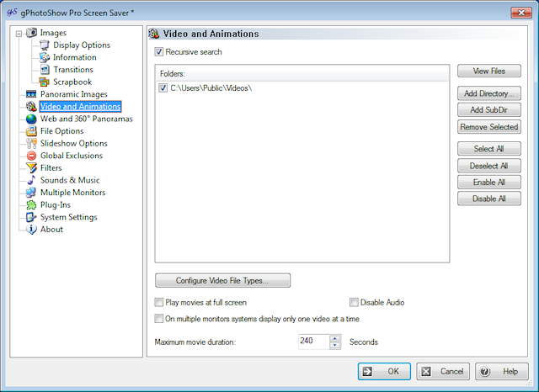Enable one video at a time on multiple monitors
The image size is (539, 392).
pos(159,319)
